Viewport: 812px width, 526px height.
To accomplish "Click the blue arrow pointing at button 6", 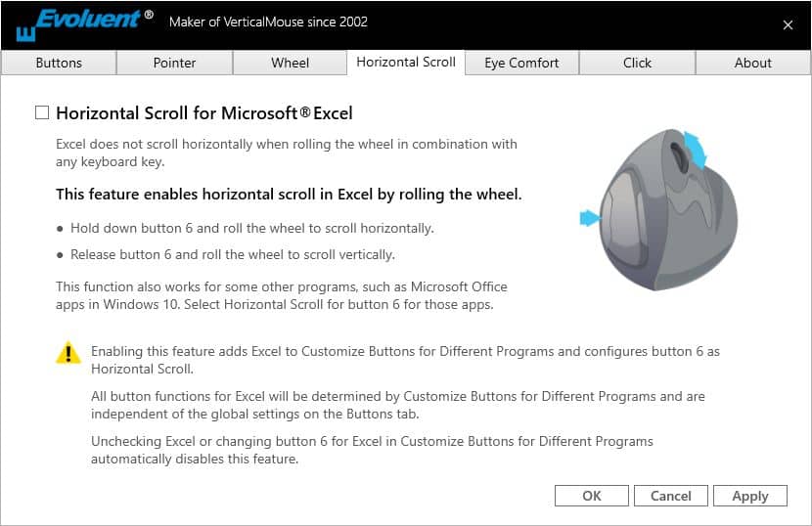I will click(589, 218).
